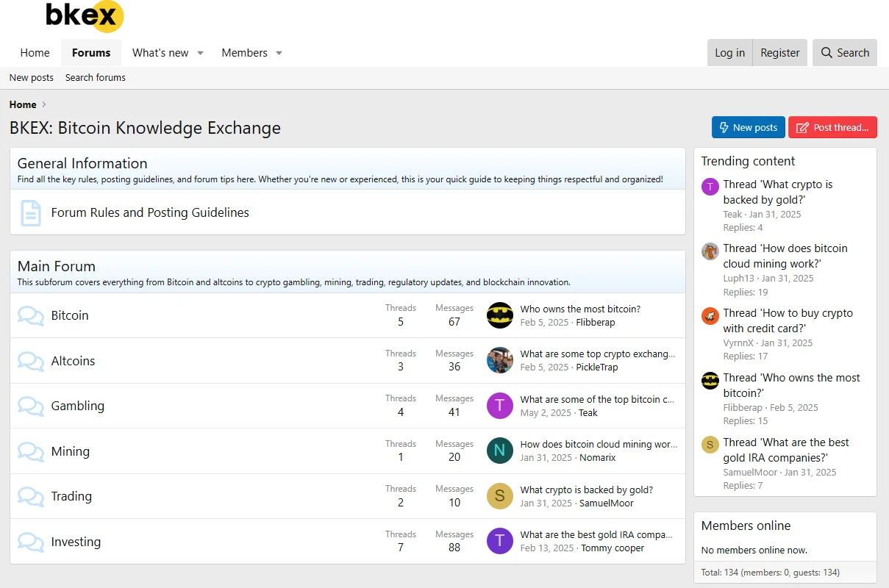
Task: Open the Investing forum
Action: (x=76, y=542)
